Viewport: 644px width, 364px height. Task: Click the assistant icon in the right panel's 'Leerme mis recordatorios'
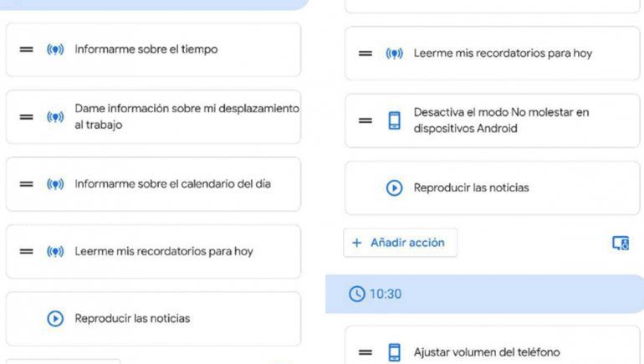394,54
